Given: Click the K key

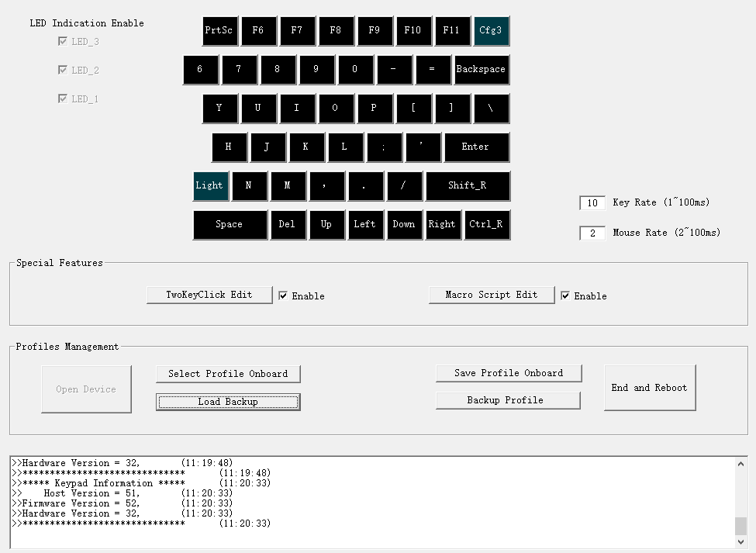Looking at the screenshot, I should click(x=306, y=147).
